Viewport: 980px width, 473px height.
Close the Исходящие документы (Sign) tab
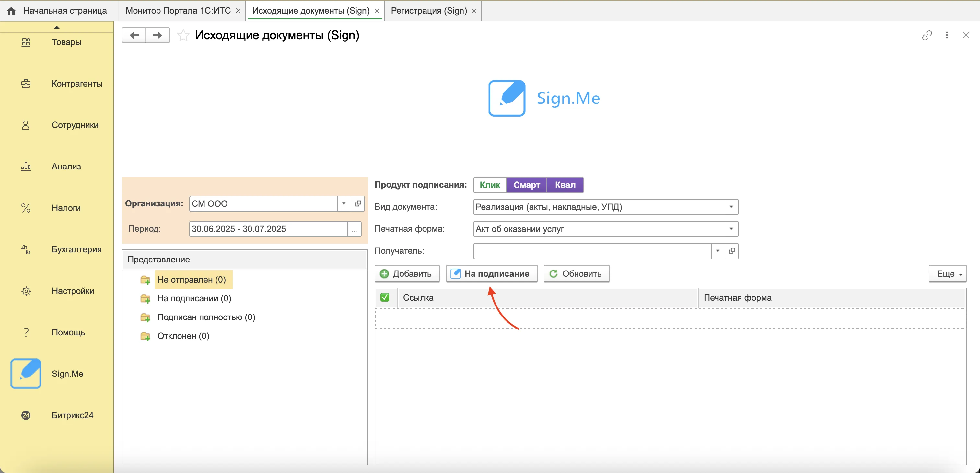coord(377,11)
